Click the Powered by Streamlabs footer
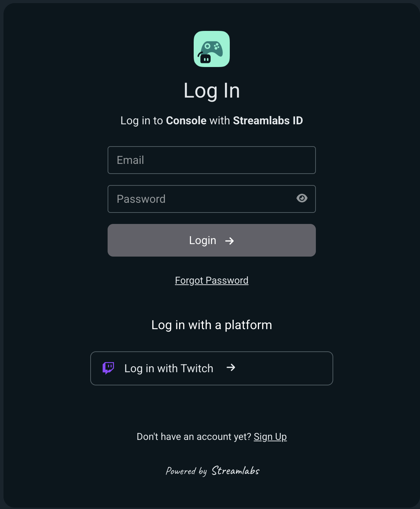Screen dimensions: 420x509 pyautogui.click(x=212, y=471)
